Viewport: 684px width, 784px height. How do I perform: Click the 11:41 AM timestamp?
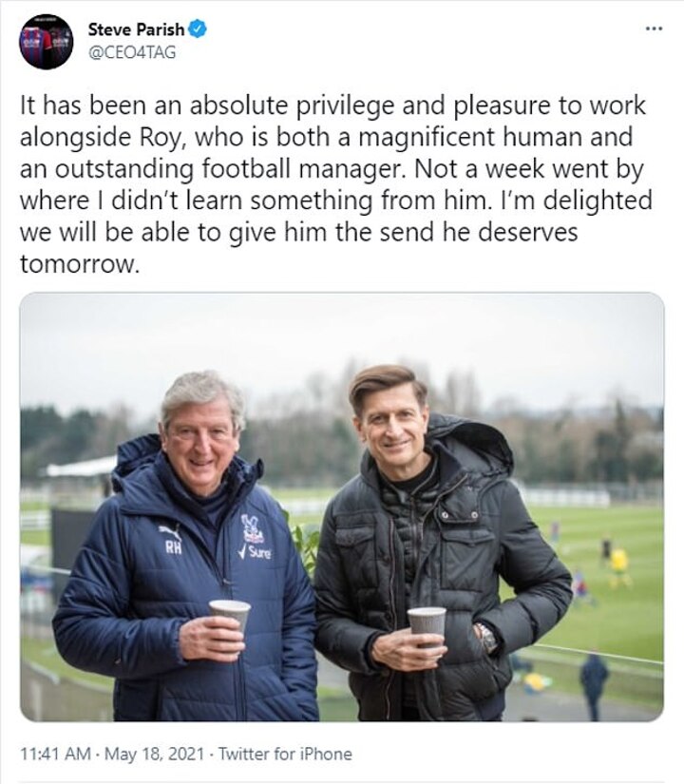(55, 755)
